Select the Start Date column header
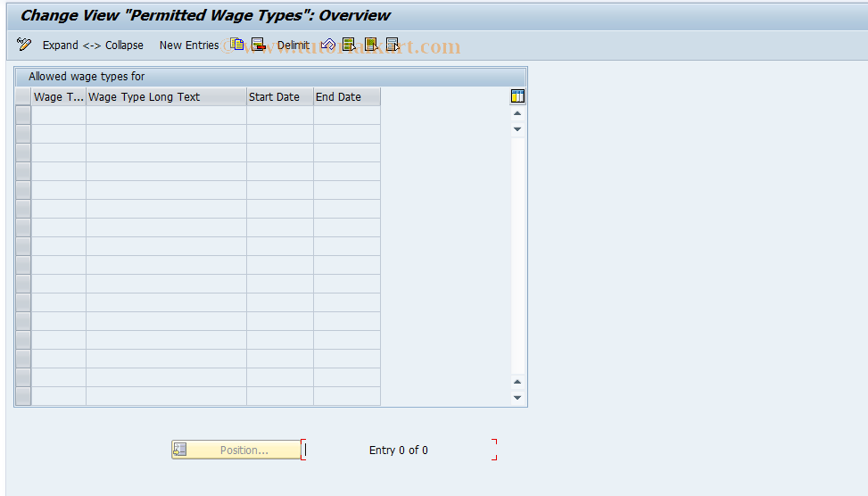This screenshot has width=868, height=496. [280, 97]
